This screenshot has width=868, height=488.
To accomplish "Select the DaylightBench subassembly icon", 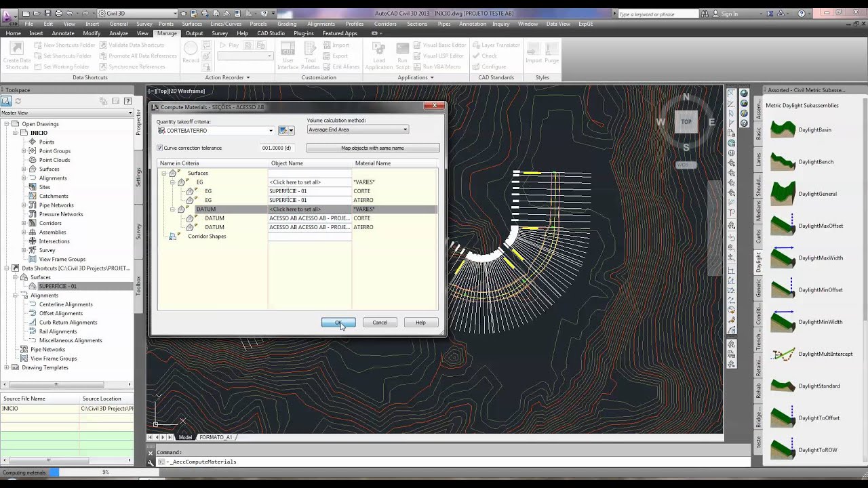I will click(x=783, y=162).
